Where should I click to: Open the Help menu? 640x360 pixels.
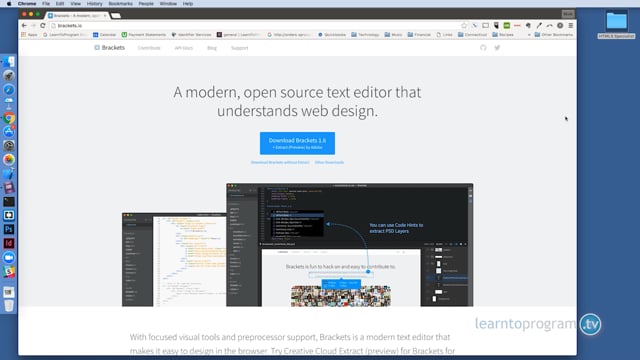coord(188,4)
